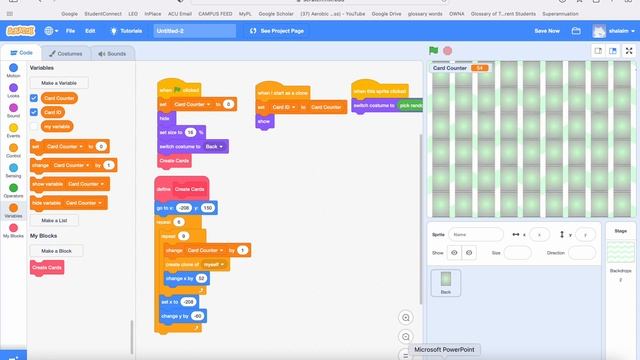Click the green flag to run project
The height and width of the screenshot is (360, 640).
coord(433,51)
